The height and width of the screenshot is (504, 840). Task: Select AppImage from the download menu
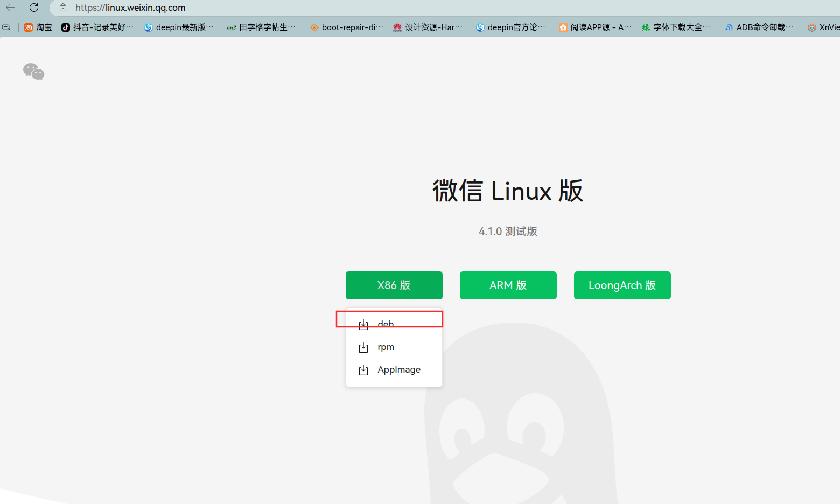394,370
